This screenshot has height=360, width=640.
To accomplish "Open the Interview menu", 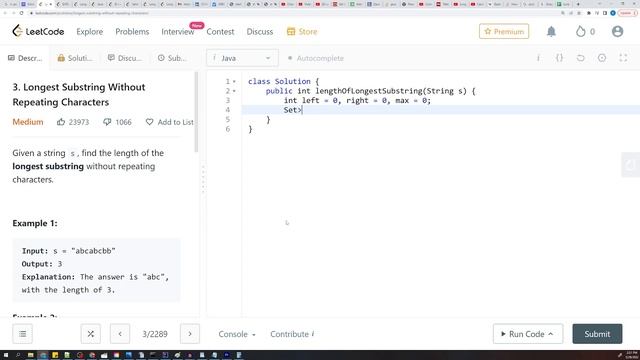I will [x=178, y=31].
